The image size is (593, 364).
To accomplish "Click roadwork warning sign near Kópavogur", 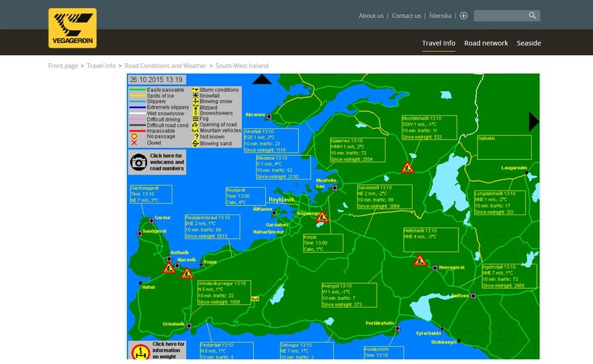I will (x=322, y=216).
